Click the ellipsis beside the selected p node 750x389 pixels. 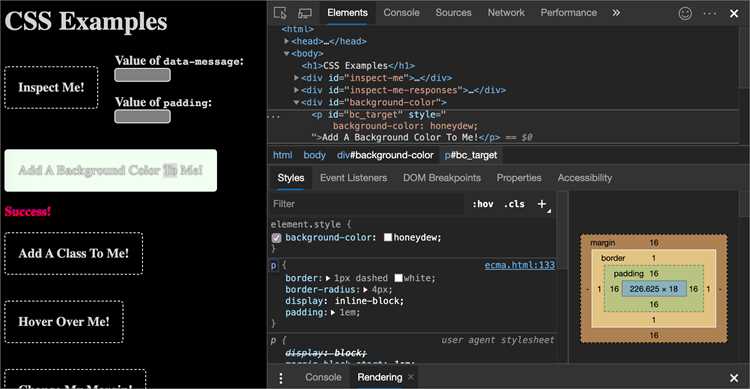coord(275,116)
